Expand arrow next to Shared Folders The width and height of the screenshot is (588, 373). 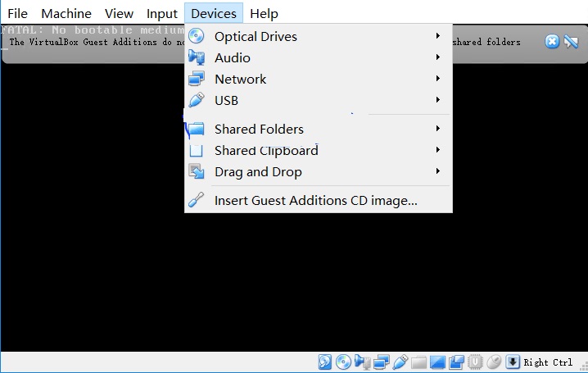point(437,129)
